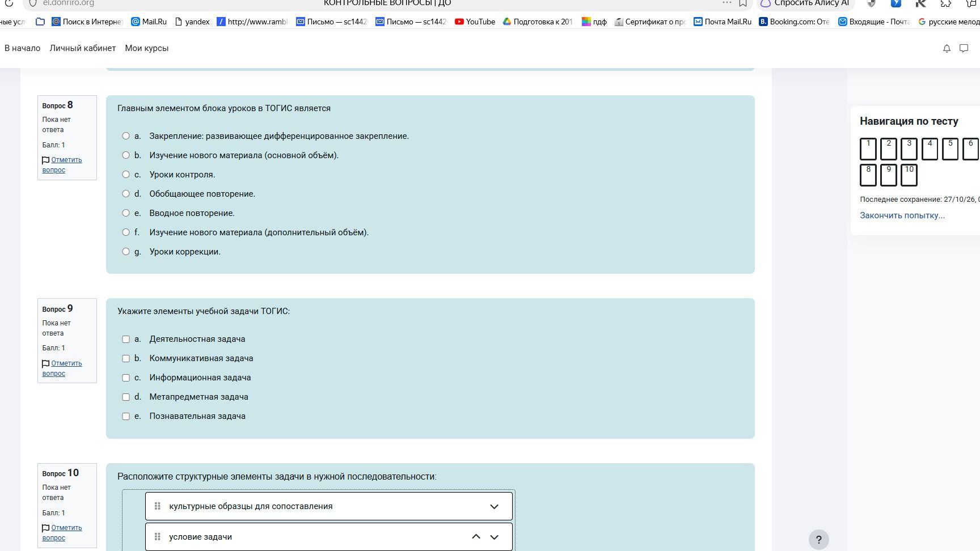Open the messages chat bubble icon

(964, 48)
